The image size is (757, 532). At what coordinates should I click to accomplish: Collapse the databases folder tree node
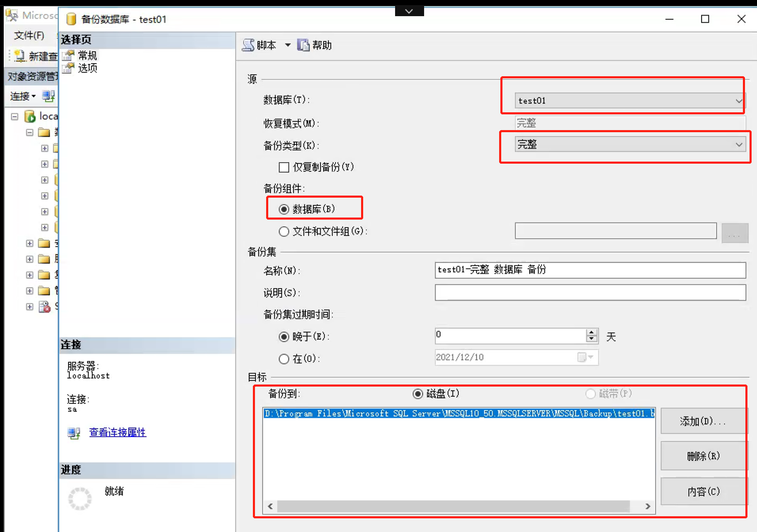29,133
